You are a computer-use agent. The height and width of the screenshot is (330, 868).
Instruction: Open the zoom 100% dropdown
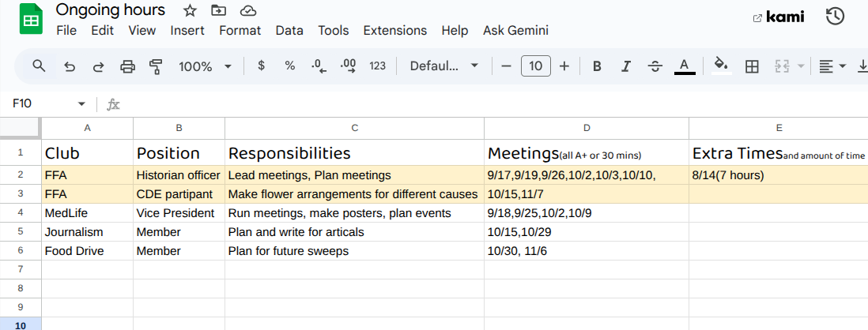point(206,66)
